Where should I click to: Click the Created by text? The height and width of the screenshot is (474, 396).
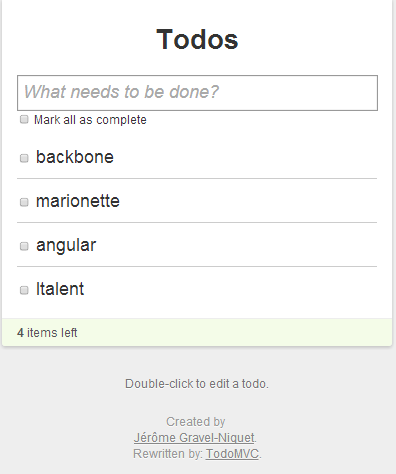tap(196, 422)
